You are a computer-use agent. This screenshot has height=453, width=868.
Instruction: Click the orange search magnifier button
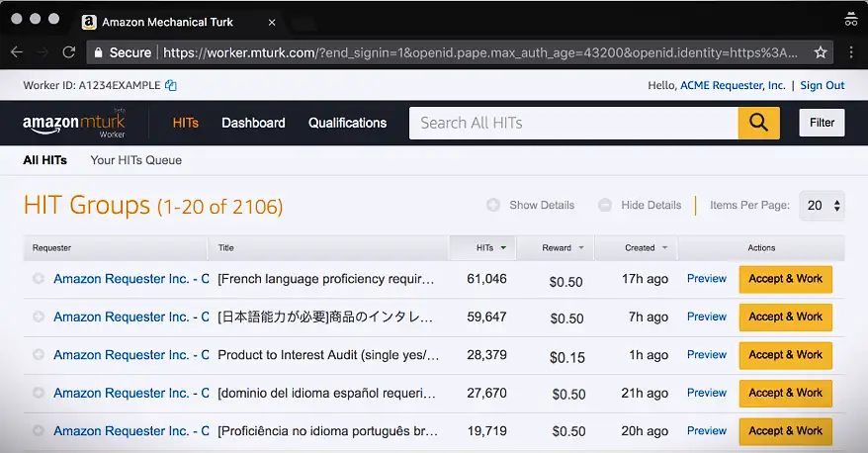[x=758, y=123]
